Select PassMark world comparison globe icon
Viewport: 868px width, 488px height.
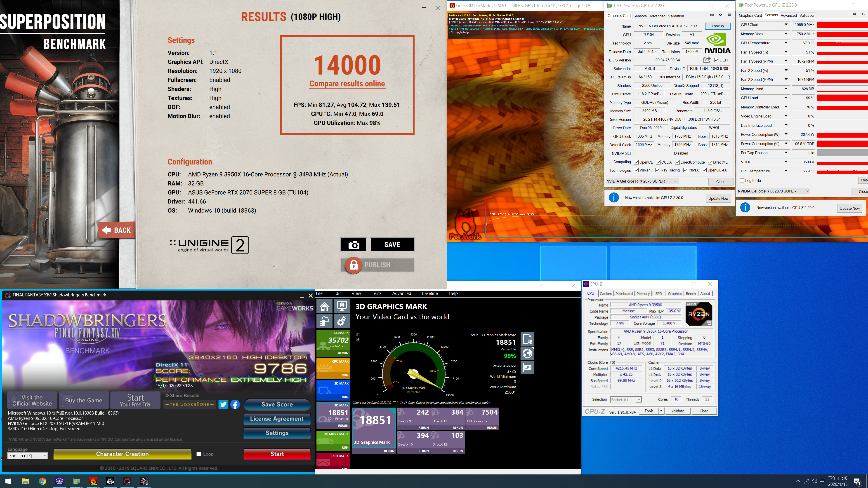(527, 353)
